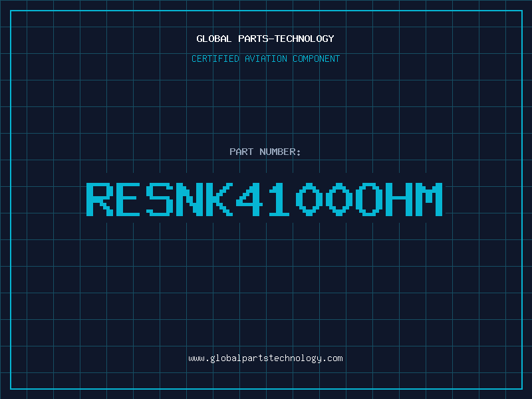Click the PART NUMBER: label
This screenshot has width=532, height=399.
265,152
